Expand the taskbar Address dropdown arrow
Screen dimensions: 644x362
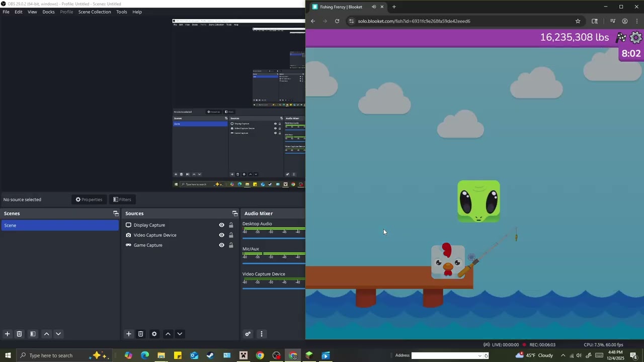pyautogui.click(x=480, y=355)
